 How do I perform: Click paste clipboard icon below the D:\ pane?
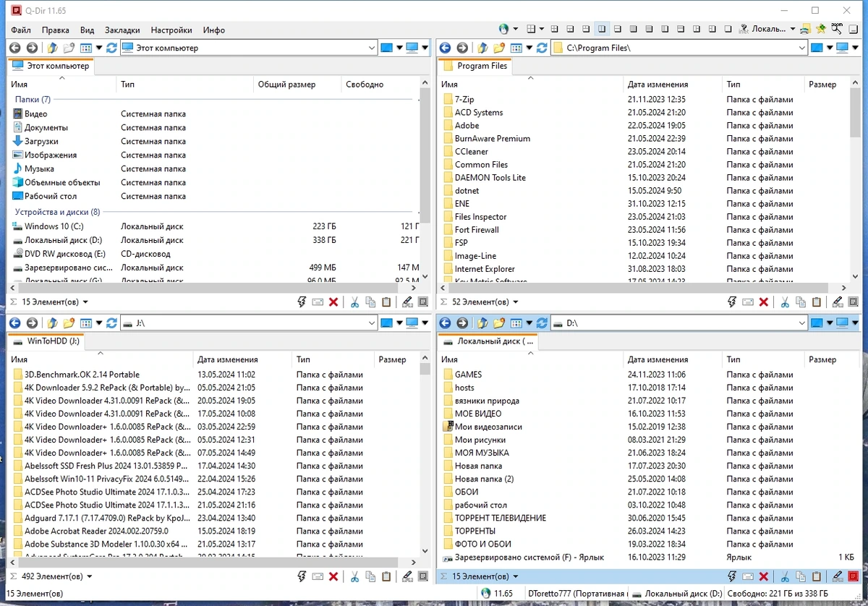pos(817,577)
